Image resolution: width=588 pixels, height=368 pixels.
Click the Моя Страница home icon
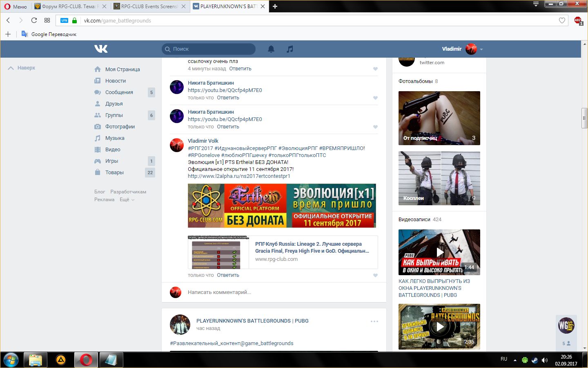[98, 70]
